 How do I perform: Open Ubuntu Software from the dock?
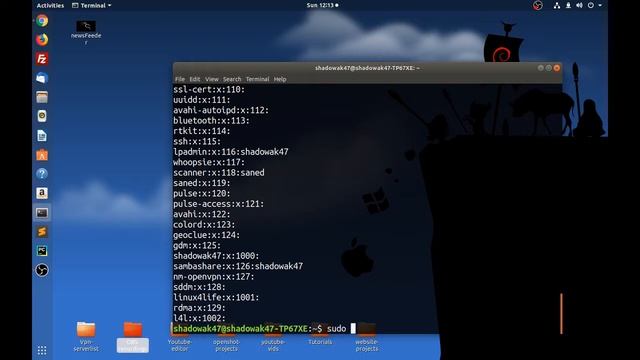point(42,155)
